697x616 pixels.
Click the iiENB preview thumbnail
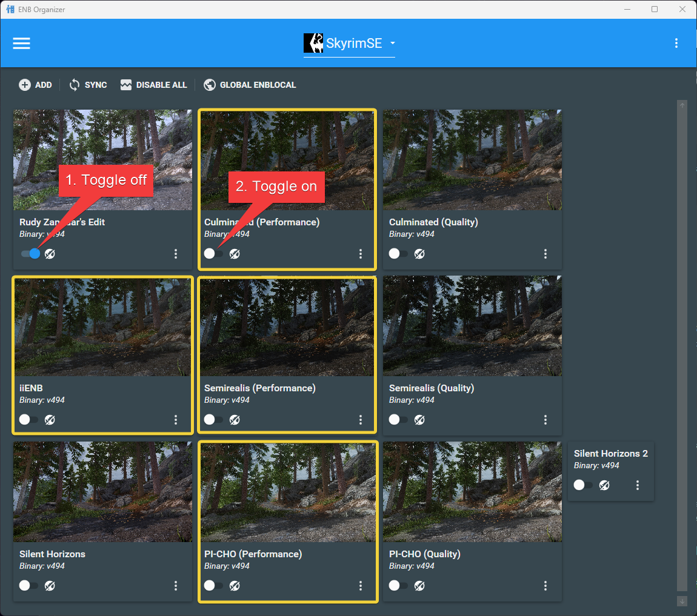coord(102,327)
